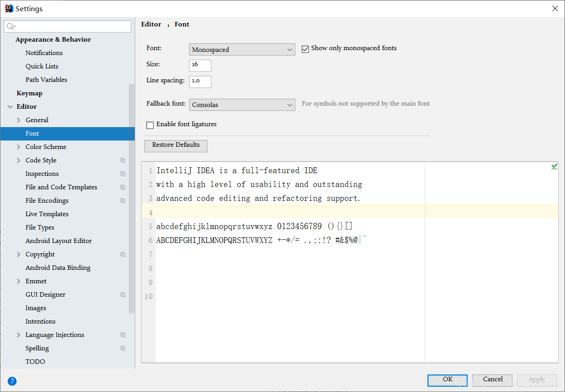Expand the Emmet tree node
The image size is (565, 392).
[18, 281]
